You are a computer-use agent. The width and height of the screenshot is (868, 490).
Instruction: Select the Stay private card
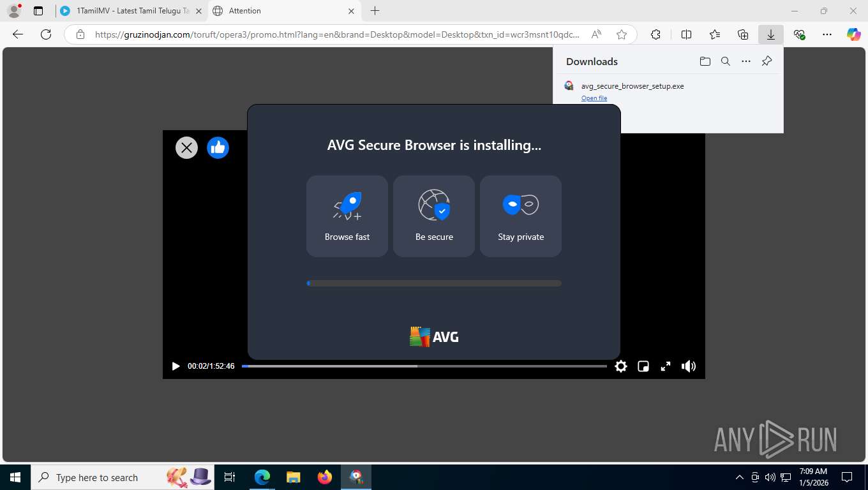[521, 216]
